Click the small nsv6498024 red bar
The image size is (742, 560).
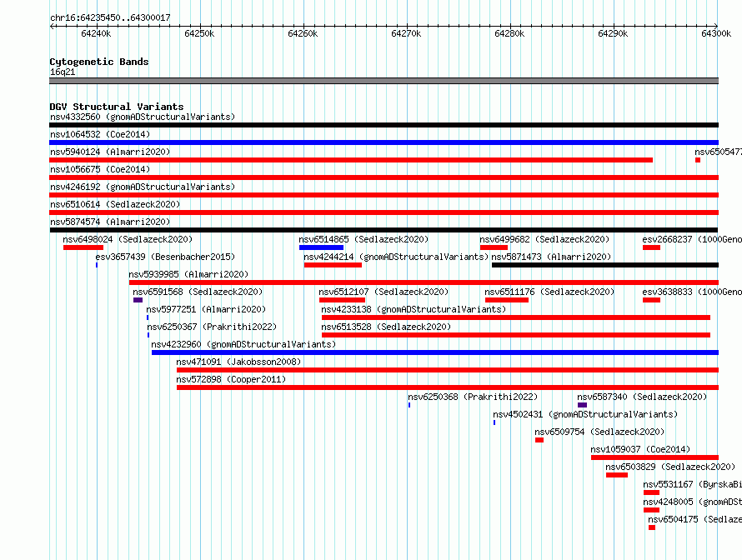[x=83, y=247]
